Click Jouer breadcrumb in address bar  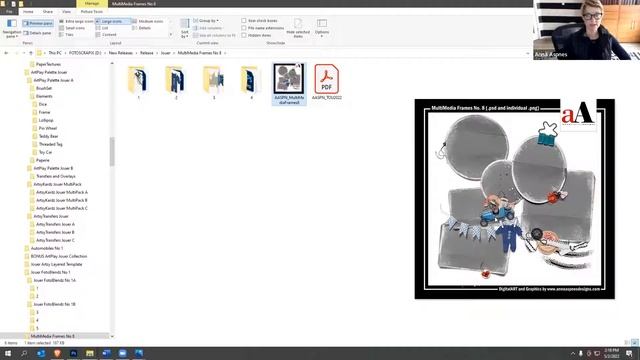point(165,53)
